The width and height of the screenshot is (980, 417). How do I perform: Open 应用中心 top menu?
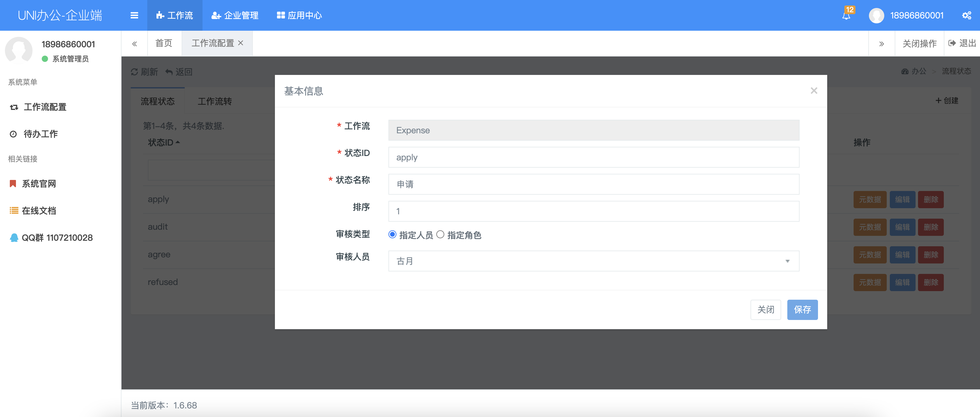click(299, 15)
